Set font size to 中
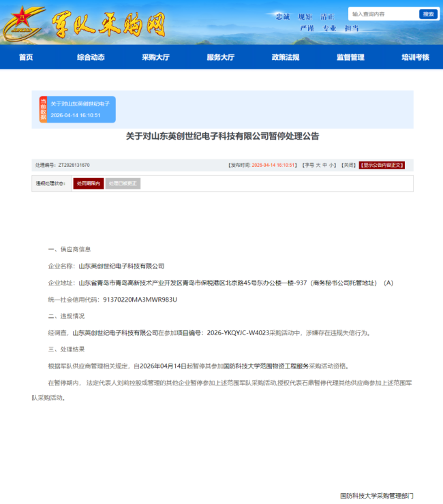This screenshot has height=504, width=443. [x=324, y=166]
